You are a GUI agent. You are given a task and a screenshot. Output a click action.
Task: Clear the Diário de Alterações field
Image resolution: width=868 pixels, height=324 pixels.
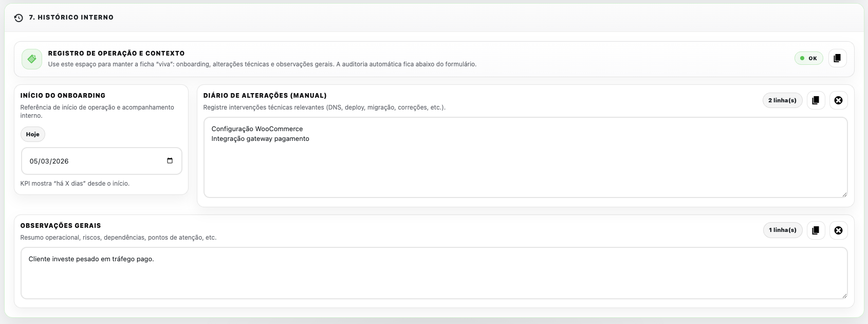coord(838,100)
